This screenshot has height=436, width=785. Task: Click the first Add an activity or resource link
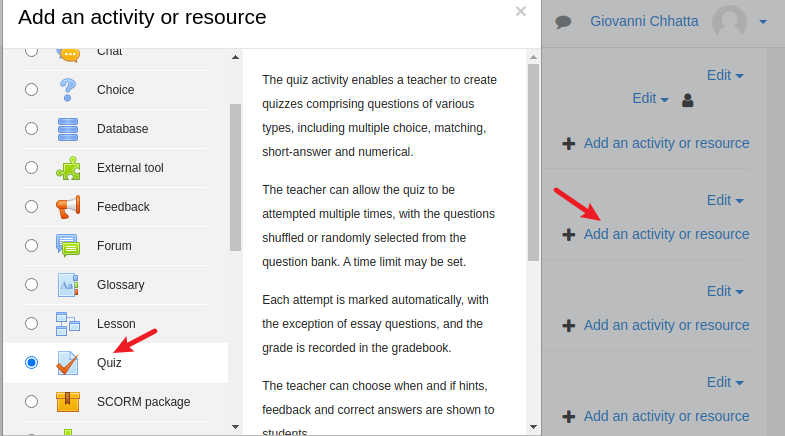pyautogui.click(x=666, y=143)
